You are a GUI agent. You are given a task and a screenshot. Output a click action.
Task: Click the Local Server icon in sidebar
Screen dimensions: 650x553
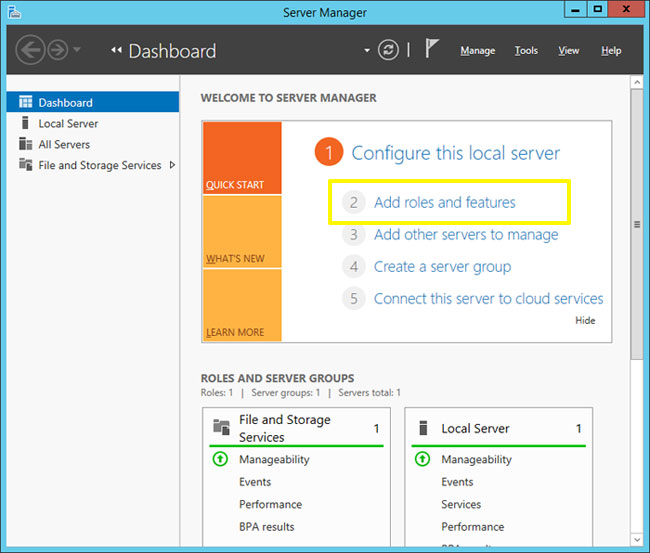point(25,123)
